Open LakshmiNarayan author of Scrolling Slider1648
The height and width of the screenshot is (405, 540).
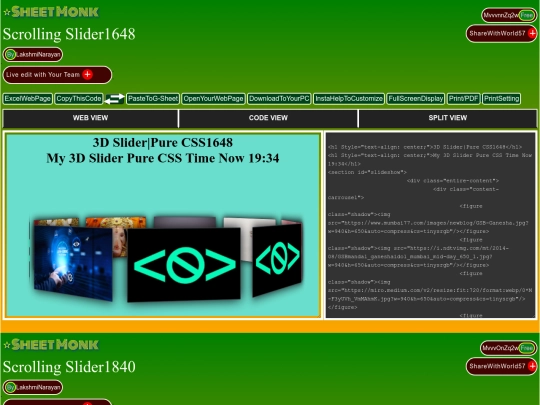click(x=33, y=54)
